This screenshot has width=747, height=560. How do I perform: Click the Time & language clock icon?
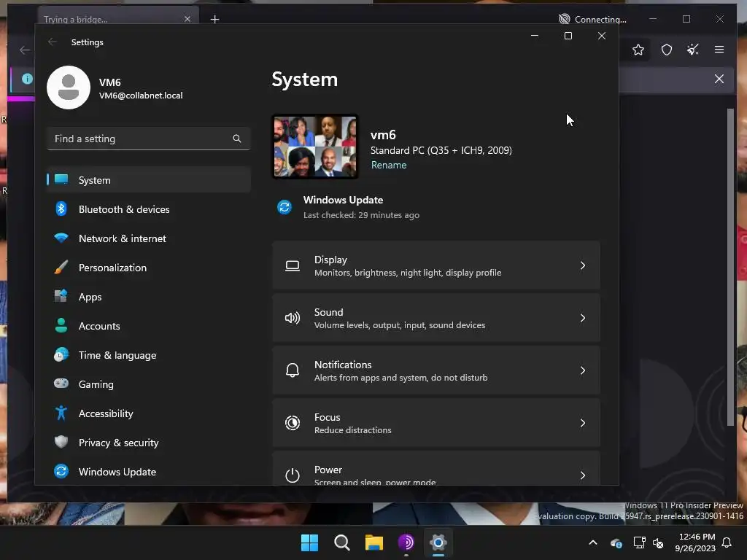click(x=61, y=355)
